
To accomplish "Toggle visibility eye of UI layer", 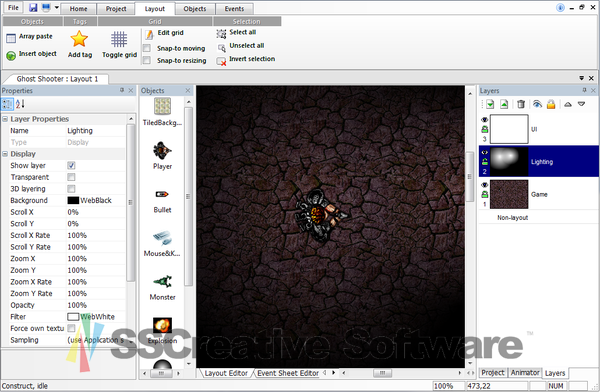I will tap(484, 120).
